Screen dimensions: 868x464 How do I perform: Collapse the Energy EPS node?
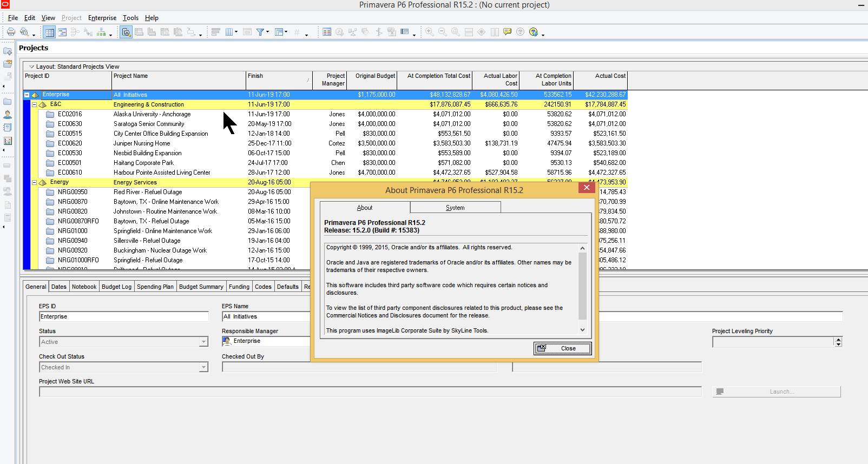point(34,182)
